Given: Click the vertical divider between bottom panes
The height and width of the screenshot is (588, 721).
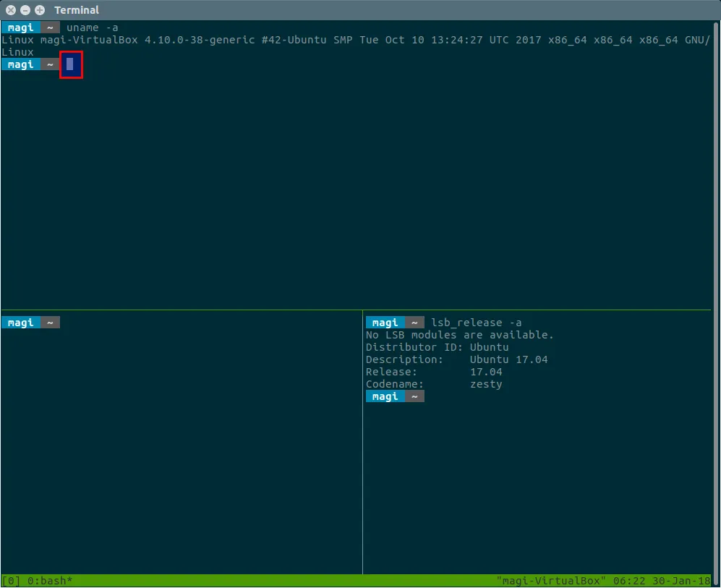Looking at the screenshot, I should click(362, 448).
